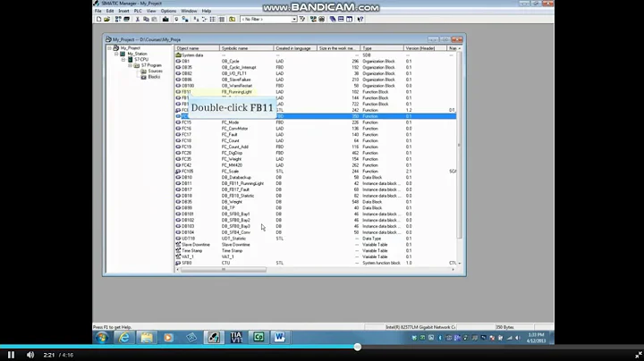The height and width of the screenshot is (361, 644).
Task: Open the File Explorer taskbar icon
Action: point(147,337)
